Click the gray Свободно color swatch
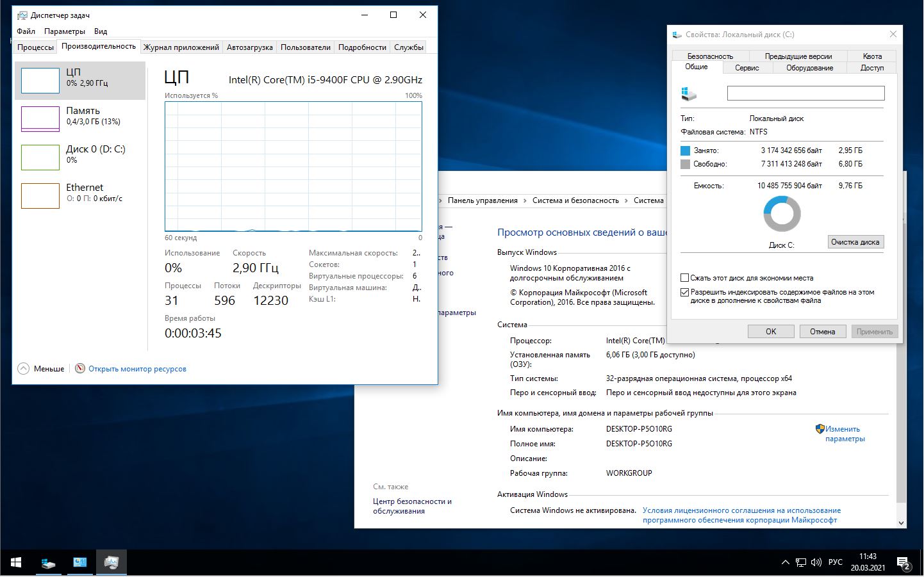 (685, 164)
